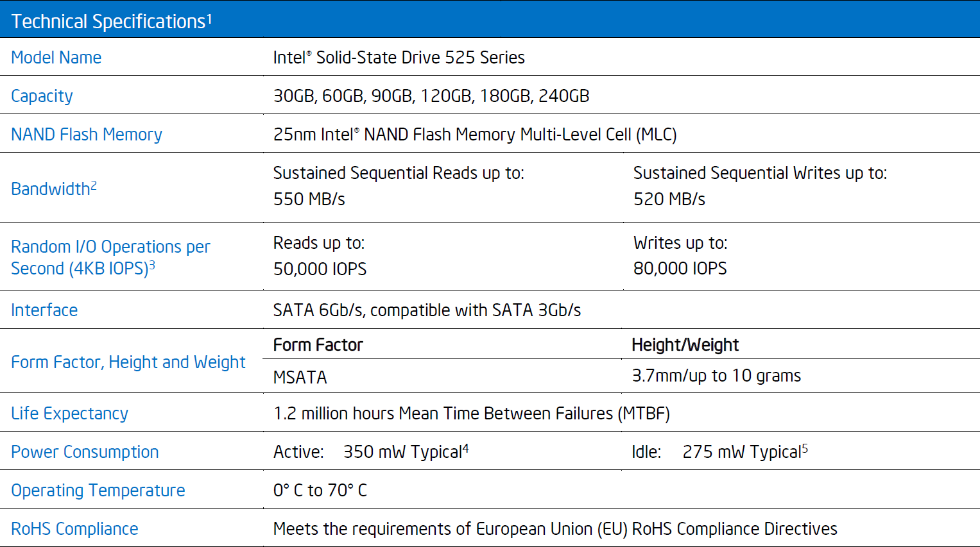
Task: Click the RoHS Compliance label
Action: pos(74,529)
